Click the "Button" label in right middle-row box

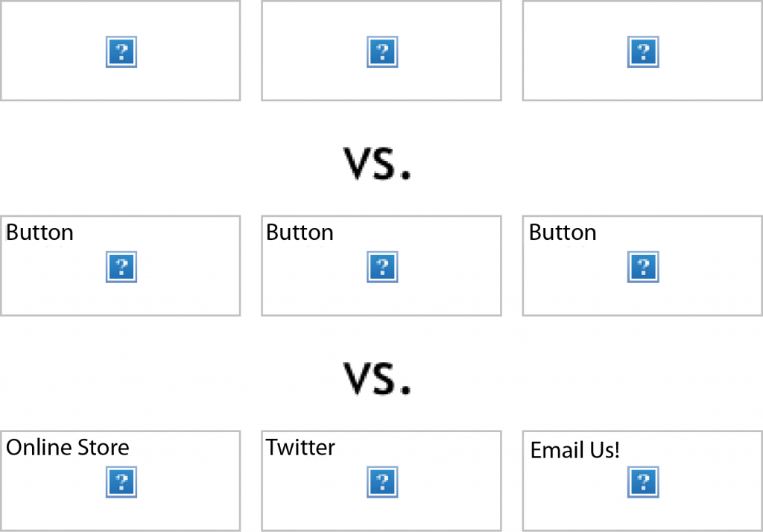[563, 232]
